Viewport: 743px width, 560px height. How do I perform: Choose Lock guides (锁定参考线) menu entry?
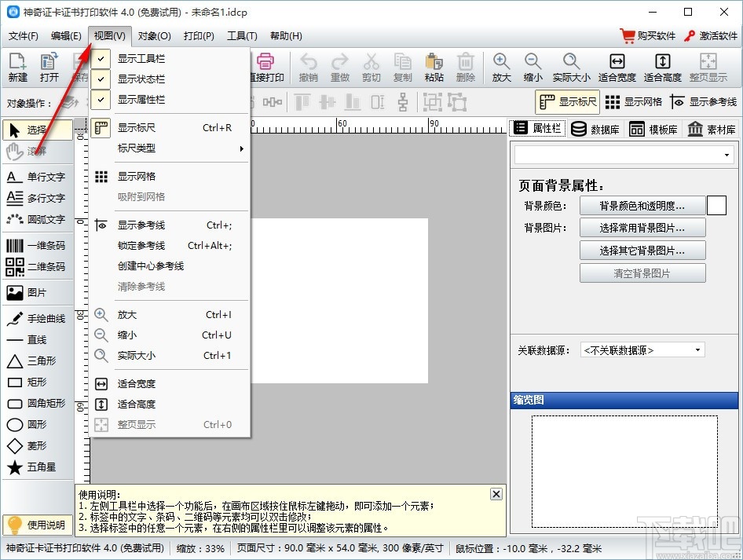[x=170, y=246]
